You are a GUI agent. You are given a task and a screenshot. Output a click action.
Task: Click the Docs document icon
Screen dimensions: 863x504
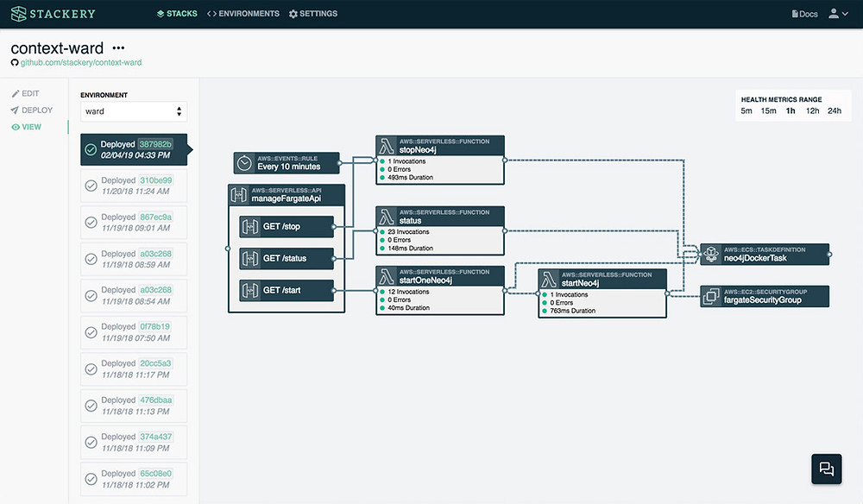pos(795,14)
